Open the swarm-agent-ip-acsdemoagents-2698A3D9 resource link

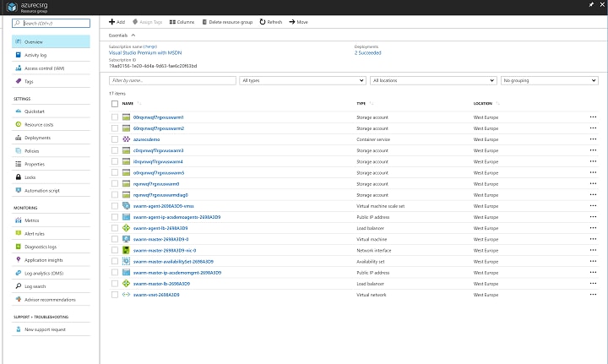176,217
